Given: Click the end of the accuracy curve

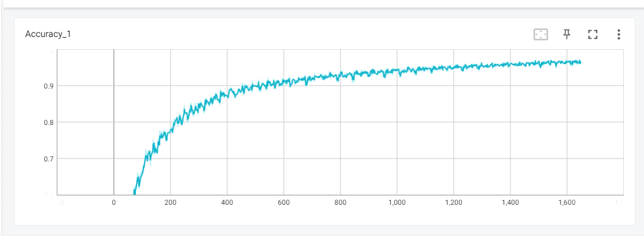Looking at the screenshot, I should point(580,62).
